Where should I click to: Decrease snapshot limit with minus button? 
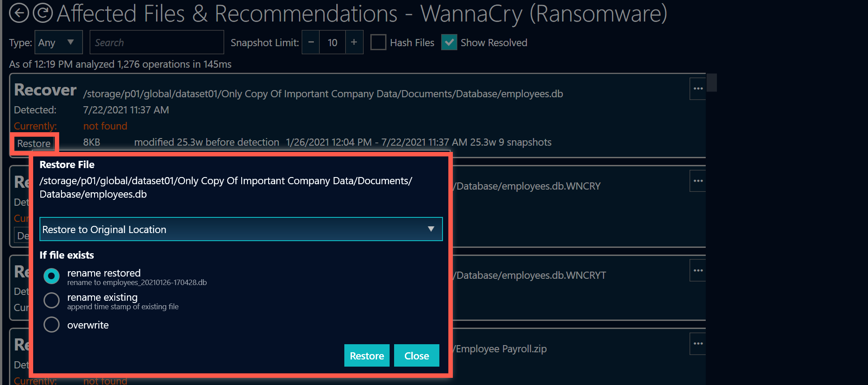(311, 43)
